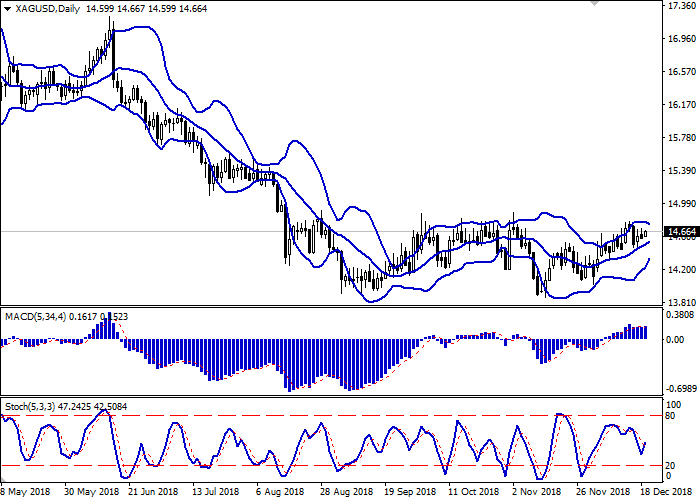
Task: Click the current price tag 14.664
Action: click(x=680, y=232)
